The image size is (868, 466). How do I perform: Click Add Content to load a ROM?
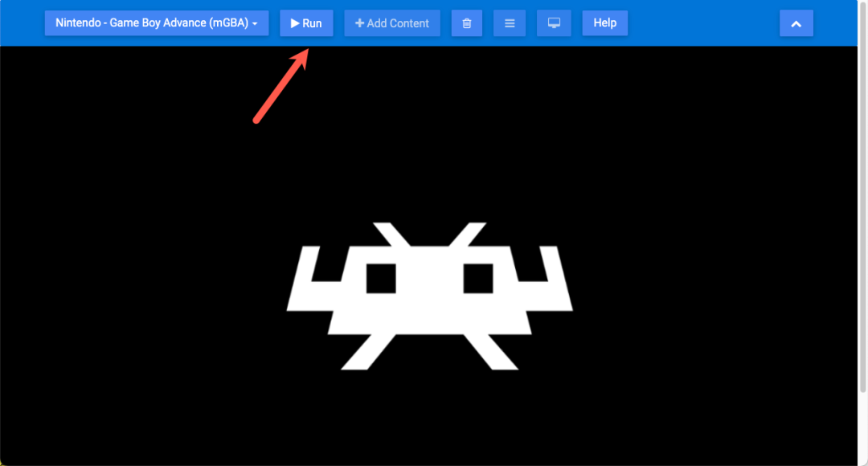(x=392, y=22)
